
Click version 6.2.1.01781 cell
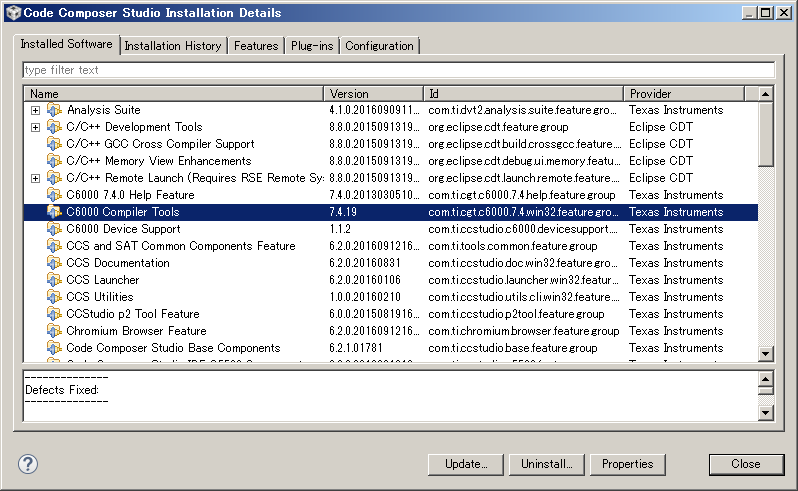click(x=356, y=348)
